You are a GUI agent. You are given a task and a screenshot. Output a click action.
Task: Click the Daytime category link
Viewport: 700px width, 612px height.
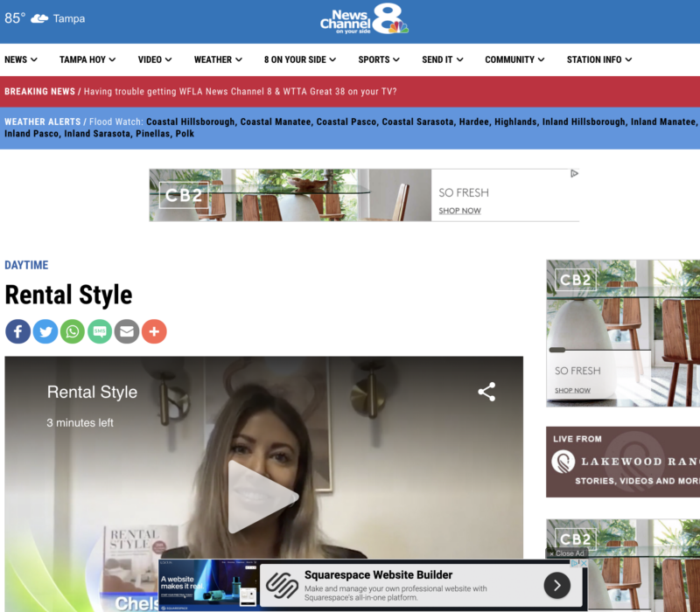point(26,265)
